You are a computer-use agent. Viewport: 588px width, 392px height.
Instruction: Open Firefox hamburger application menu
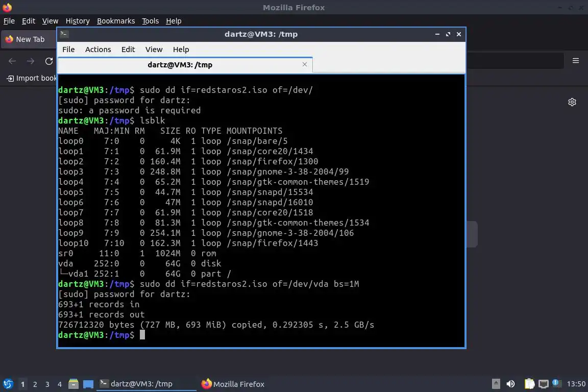576,61
